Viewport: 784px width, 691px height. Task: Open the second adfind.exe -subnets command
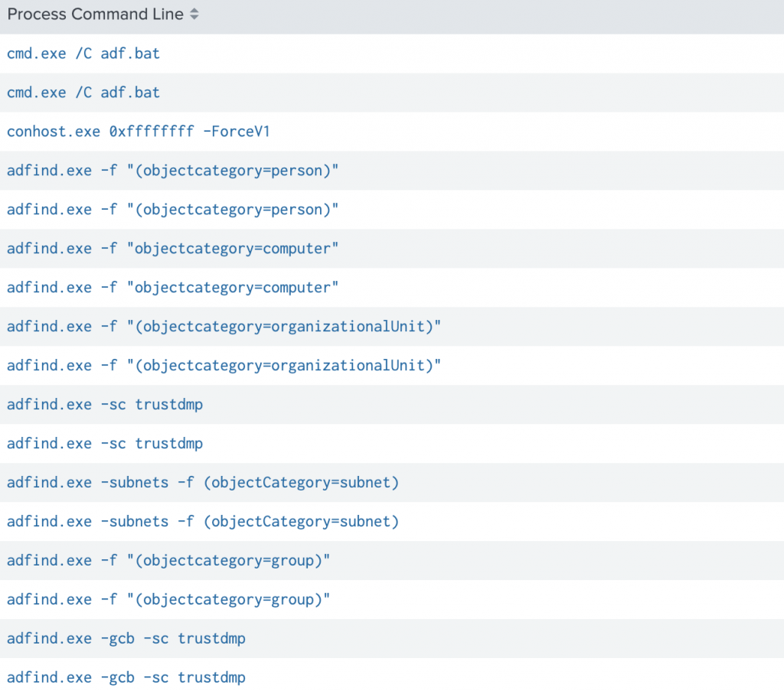(x=203, y=522)
